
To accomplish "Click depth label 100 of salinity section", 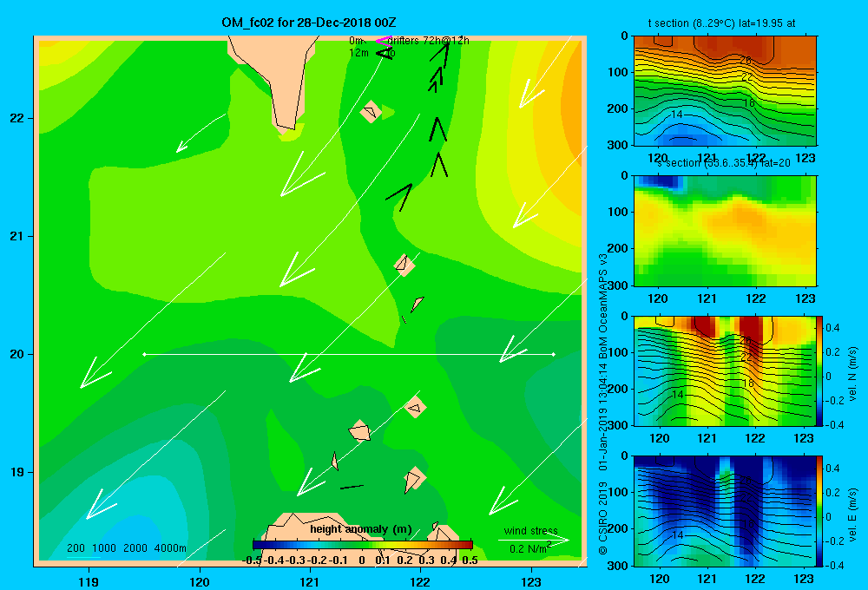I will click(618, 212).
